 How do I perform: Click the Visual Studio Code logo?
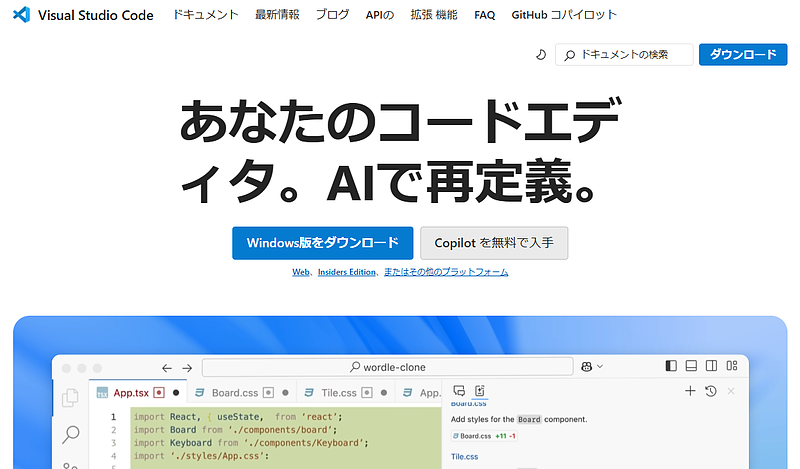pyautogui.click(x=20, y=15)
